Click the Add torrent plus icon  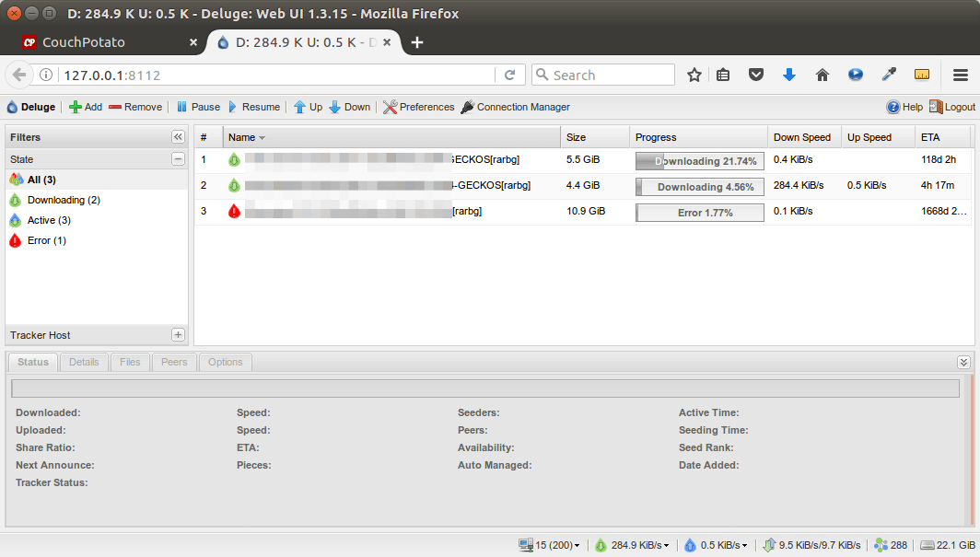tap(76, 107)
